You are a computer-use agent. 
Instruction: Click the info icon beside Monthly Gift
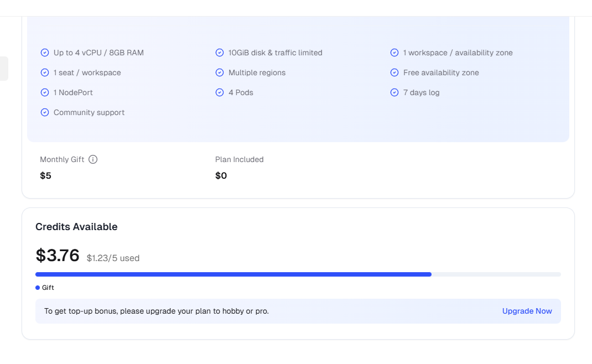coord(93,159)
